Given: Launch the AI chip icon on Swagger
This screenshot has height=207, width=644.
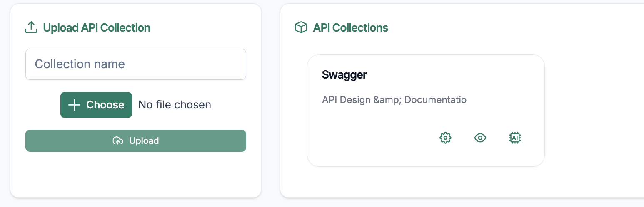Looking at the screenshot, I should pos(515,138).
